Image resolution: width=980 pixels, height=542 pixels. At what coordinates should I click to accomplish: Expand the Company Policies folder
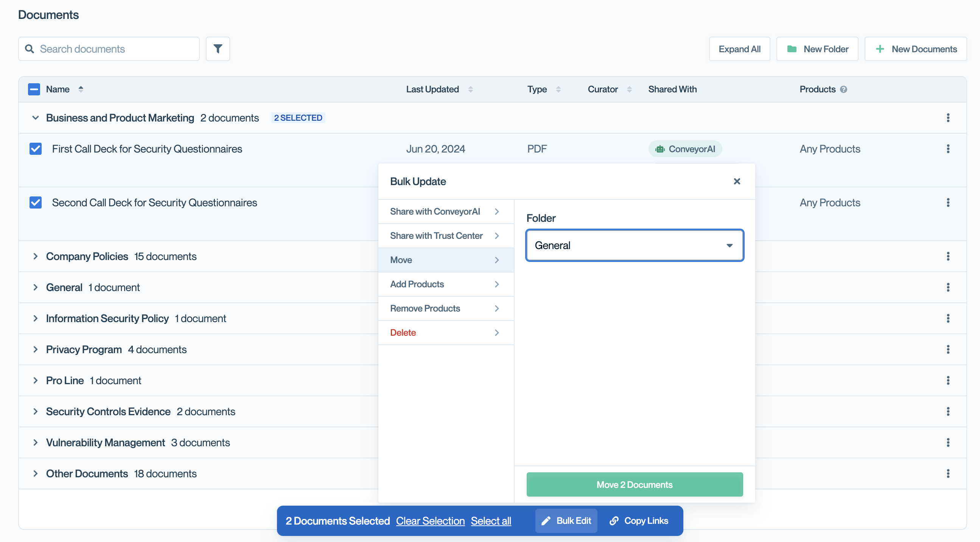point(36,257)
